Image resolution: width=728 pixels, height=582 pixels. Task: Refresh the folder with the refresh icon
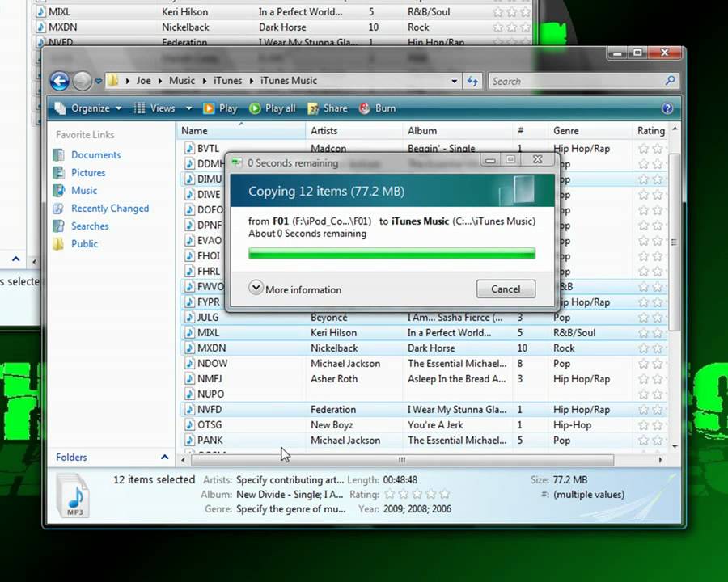click(x=472, y=81)
